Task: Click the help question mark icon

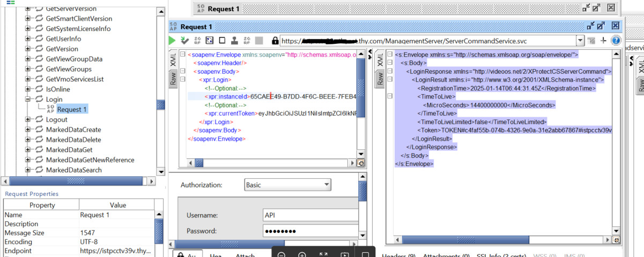Action: 616,41
